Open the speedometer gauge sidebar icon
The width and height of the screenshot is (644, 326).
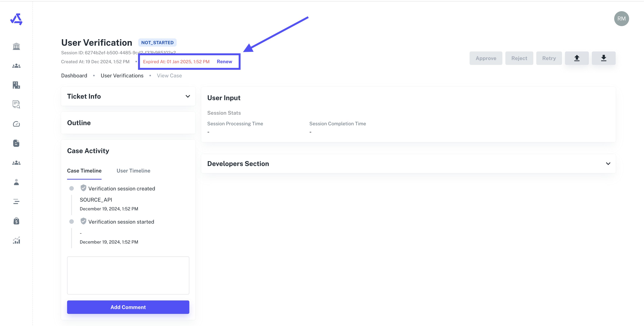tap(16, 124)
